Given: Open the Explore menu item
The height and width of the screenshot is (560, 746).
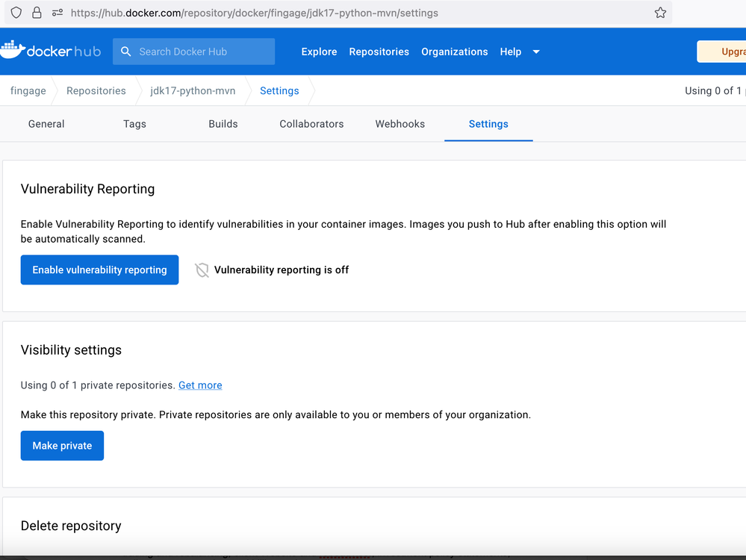Looking at the screenshot, I should click(319, 52).
